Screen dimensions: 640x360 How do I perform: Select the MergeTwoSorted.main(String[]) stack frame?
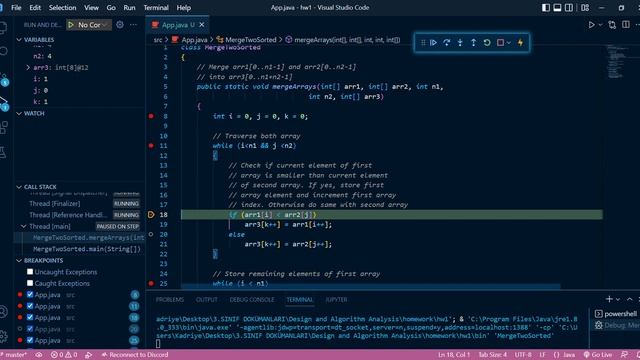coord(87,249)
